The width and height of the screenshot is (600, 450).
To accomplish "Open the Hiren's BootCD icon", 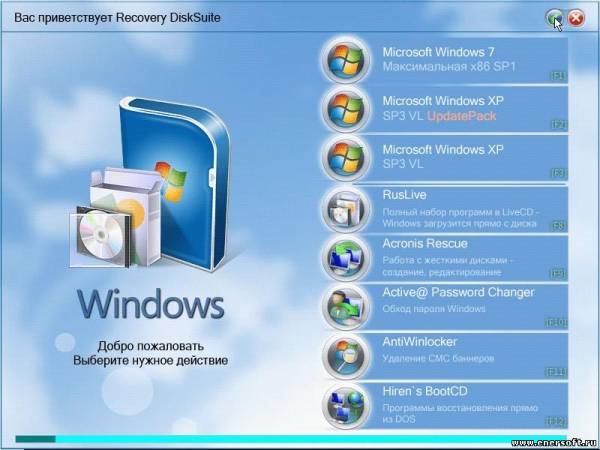I will point(346,405).
